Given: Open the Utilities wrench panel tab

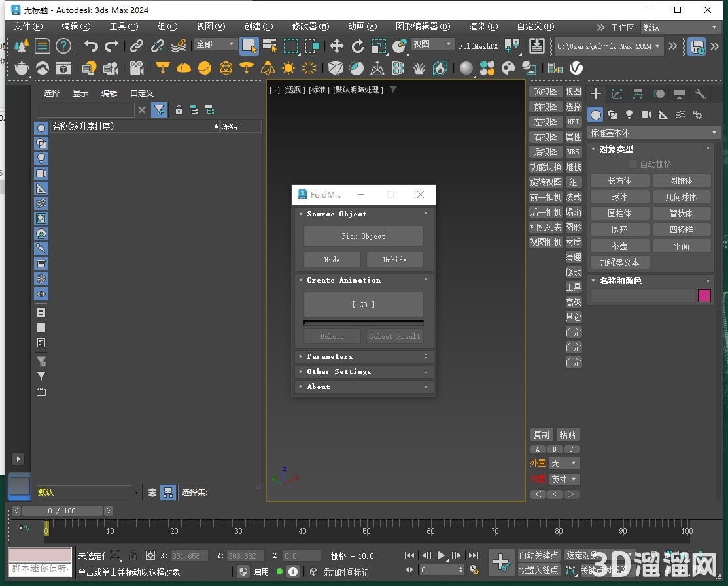Looking at the screenshot, I should [700, 94].
